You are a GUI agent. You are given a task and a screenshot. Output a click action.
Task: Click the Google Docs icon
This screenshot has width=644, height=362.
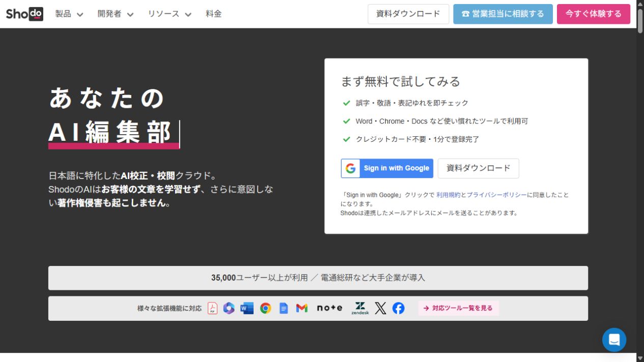pyautogui.click(x=284, y=308)
